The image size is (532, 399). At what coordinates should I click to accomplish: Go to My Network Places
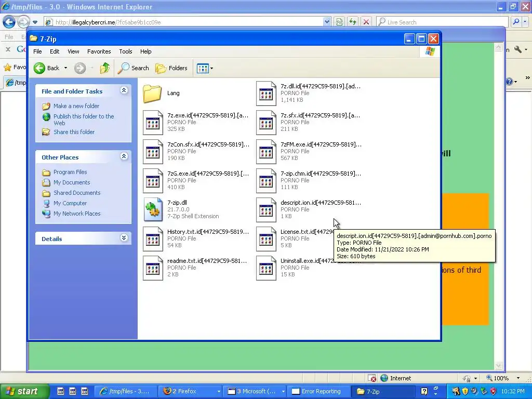[77, 214]
